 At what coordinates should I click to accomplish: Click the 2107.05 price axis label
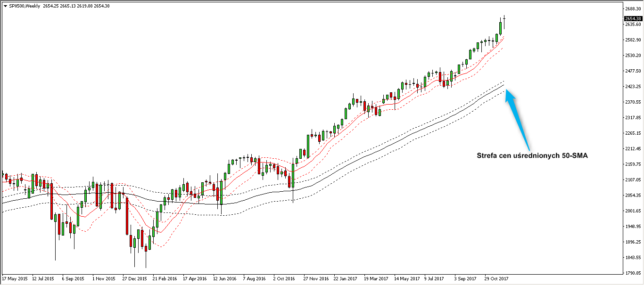click(632, 180)
